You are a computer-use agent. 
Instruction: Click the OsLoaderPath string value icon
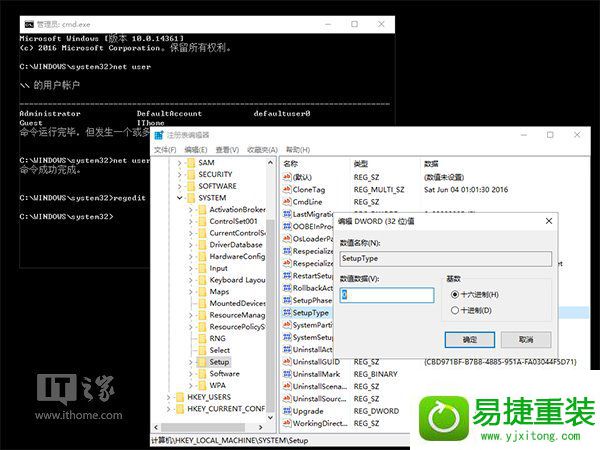287,239
